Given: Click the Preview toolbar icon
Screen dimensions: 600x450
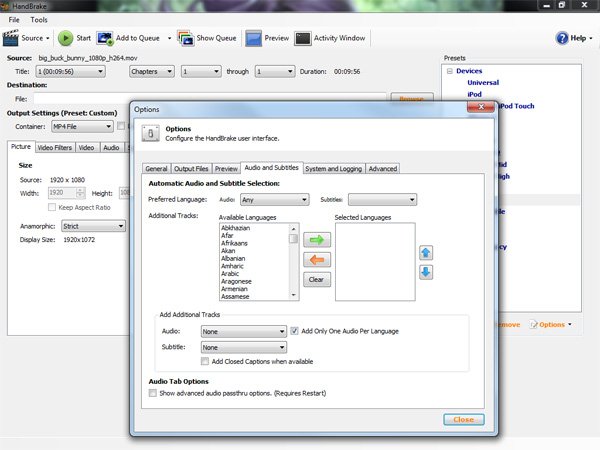Looking at the screenshot, I should pos(254,39).
